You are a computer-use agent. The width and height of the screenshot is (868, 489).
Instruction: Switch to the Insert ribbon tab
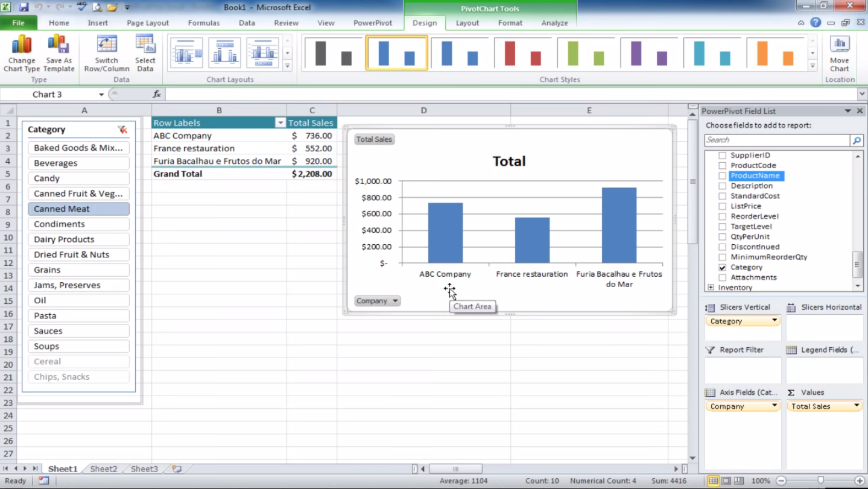click(98, 23)
